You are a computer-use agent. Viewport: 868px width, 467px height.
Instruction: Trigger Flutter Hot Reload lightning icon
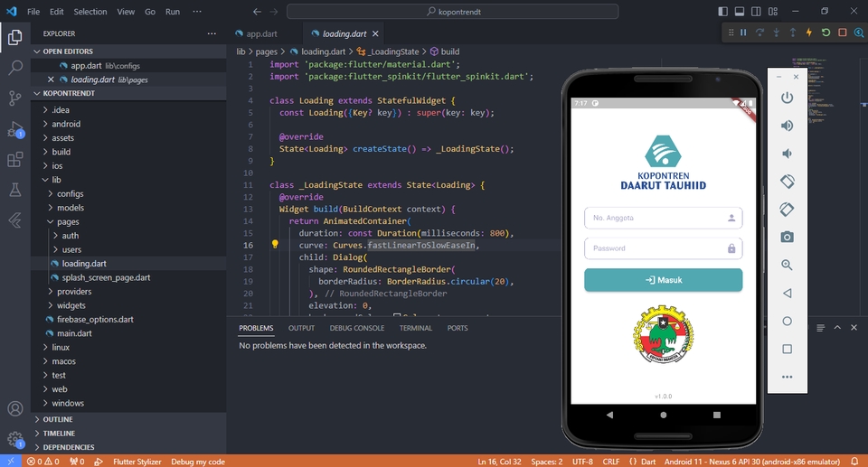tap(809, 33)
